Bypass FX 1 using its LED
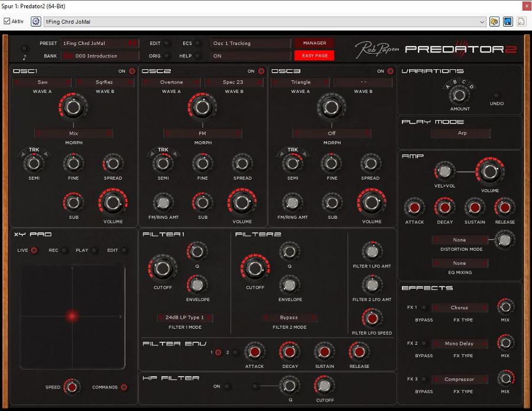 tap(424, 307)
